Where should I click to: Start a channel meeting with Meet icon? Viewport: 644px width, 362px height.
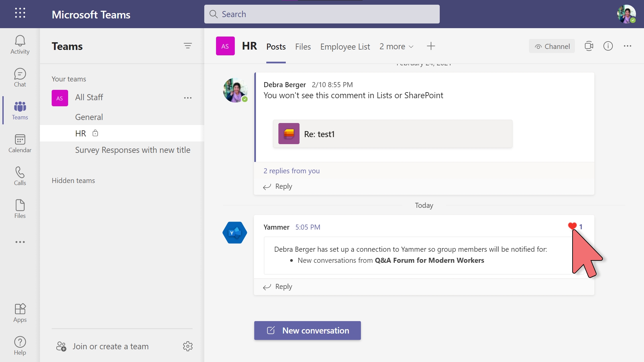coord(589,46)
